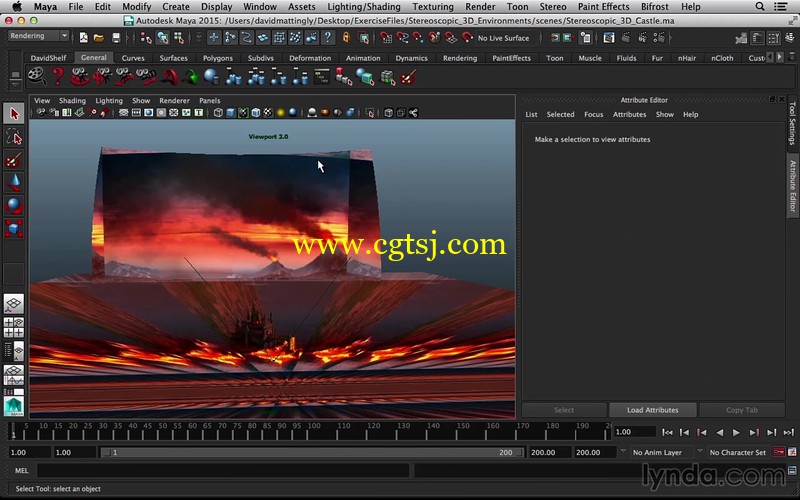This screenshot has height=500, width=800.
Task: Click the dark script panel shelf icon
Action: [x=321, y=77]
